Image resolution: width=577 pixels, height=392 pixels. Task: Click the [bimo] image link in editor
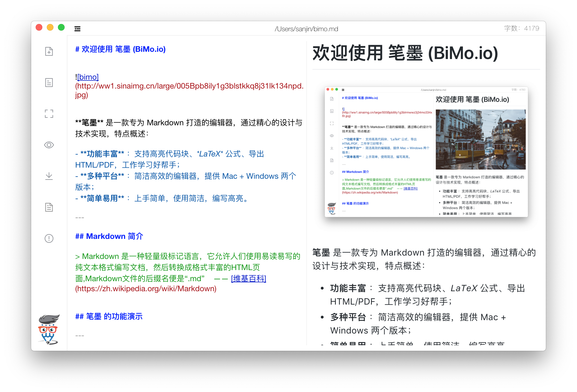pos(88,77)
